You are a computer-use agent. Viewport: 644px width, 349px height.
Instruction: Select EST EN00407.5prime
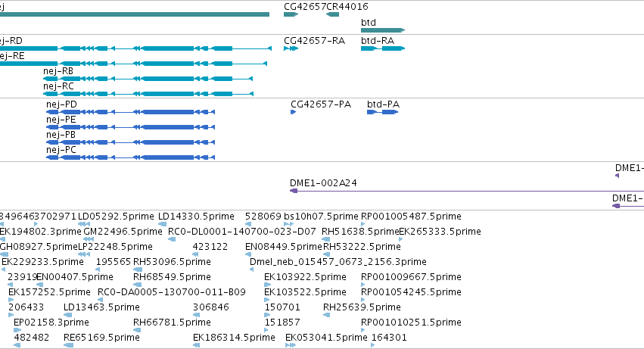pyautogui.click(x=75, y=277)
